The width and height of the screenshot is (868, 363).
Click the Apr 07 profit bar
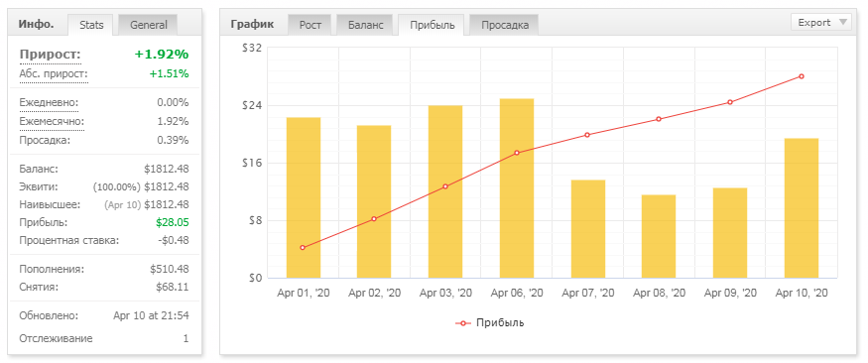(x=588, y=229)
